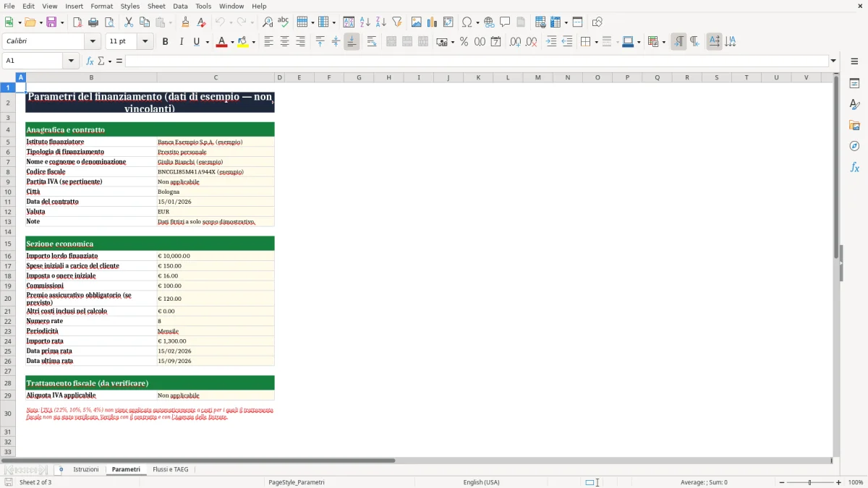The height and width of the screenshot is (488, 868).
Task: Click the English (USA) language status
Action: [481, 482]
